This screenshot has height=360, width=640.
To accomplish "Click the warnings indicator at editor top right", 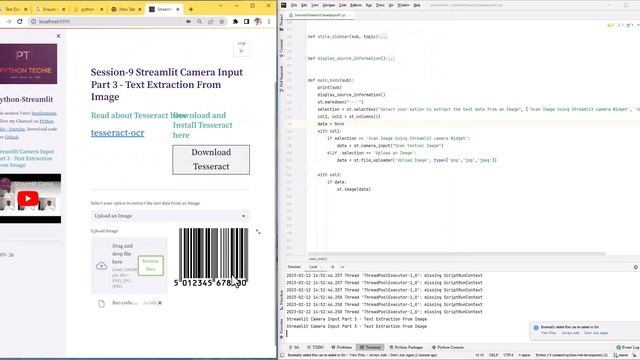I will [611, 25].
